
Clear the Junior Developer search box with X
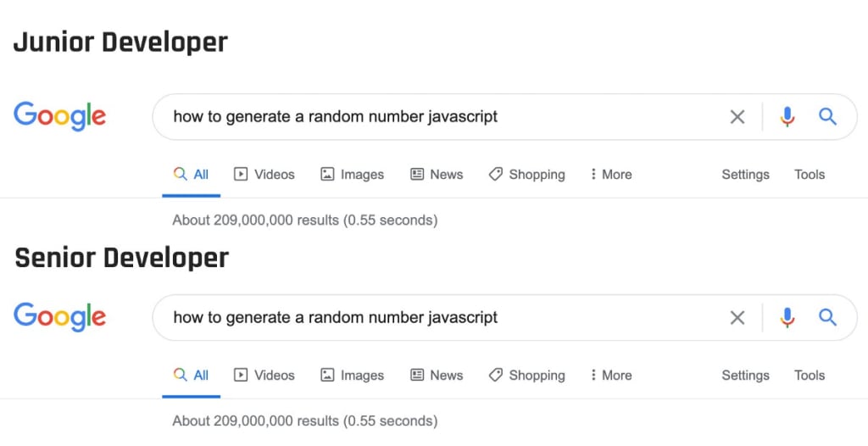(737, 117)
